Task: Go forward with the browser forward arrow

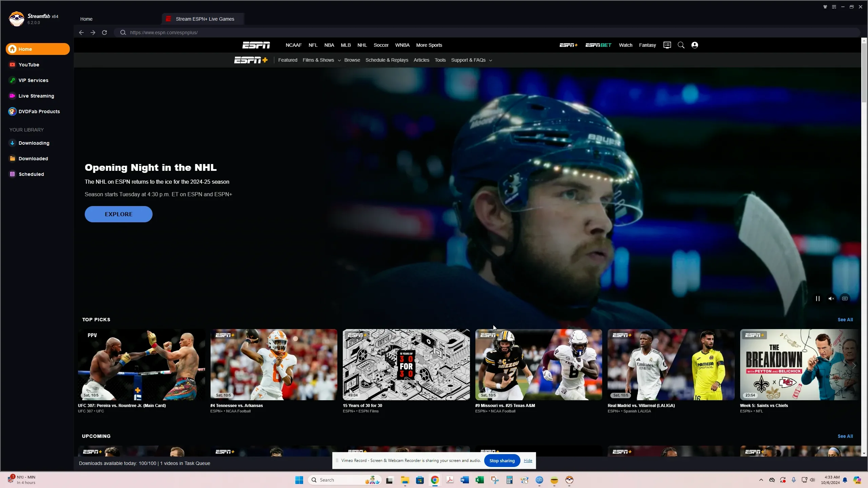Action: (93, 33)
